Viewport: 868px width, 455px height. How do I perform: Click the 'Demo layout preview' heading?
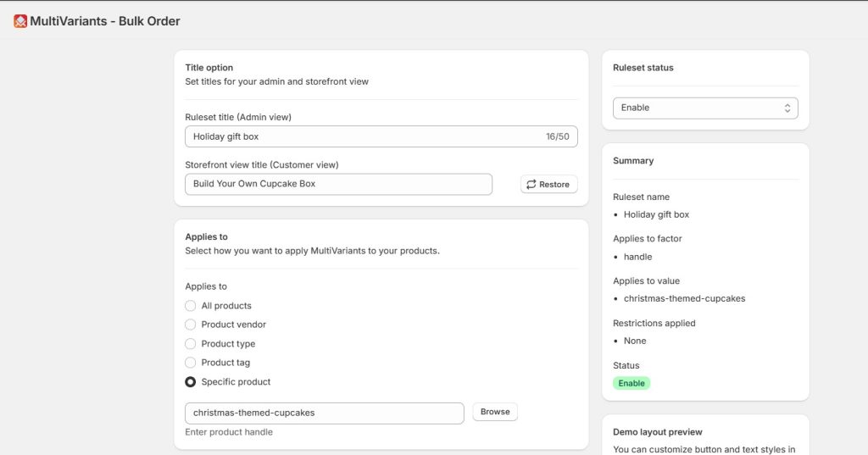(658, 432)
